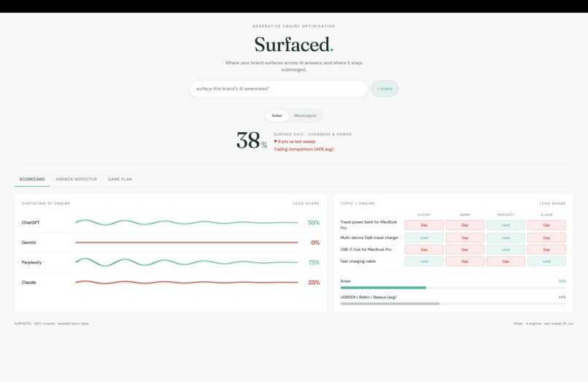
Task: Click the Surfacing by Engine panel heading
Action: point(46,203)
